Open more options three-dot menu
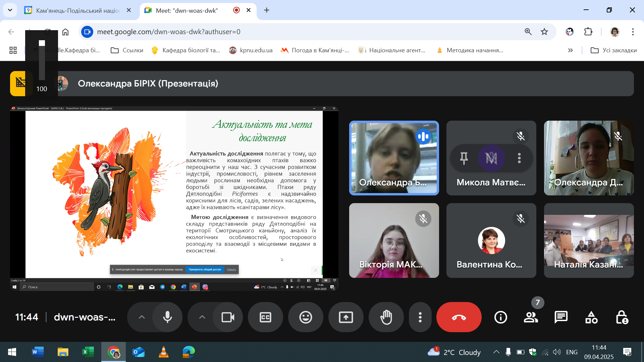This screenshot has height=362, width=644. (420, 317)
